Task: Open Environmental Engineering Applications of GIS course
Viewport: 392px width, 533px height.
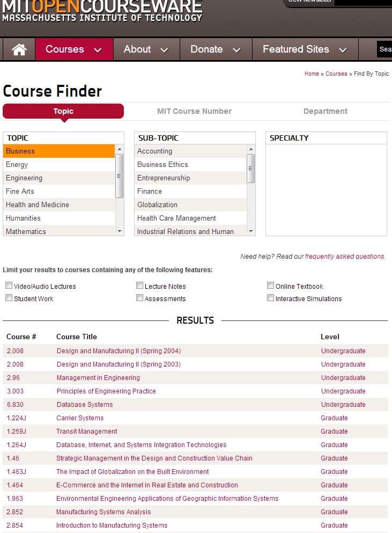Action: coord(167,499)
